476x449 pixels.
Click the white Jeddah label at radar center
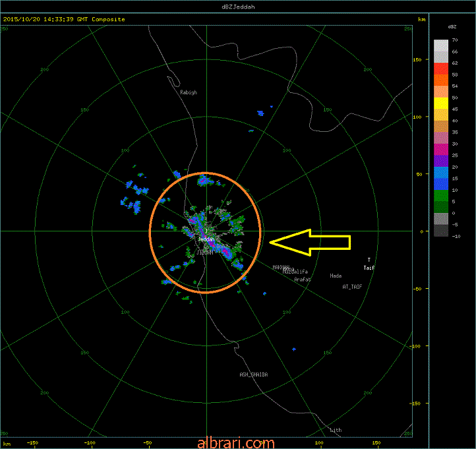coord(206,239)
